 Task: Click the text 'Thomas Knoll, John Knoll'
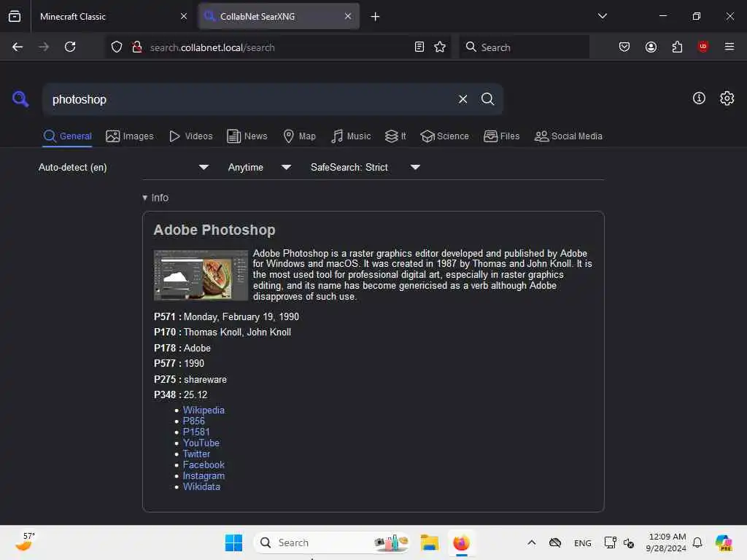[237, 332]
